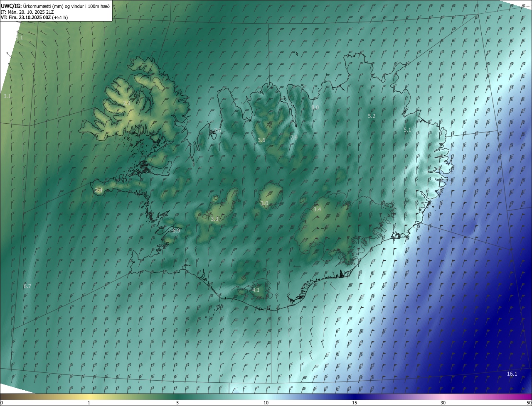
Task: Click the 7.6 value label
Action: pos(217,131)
